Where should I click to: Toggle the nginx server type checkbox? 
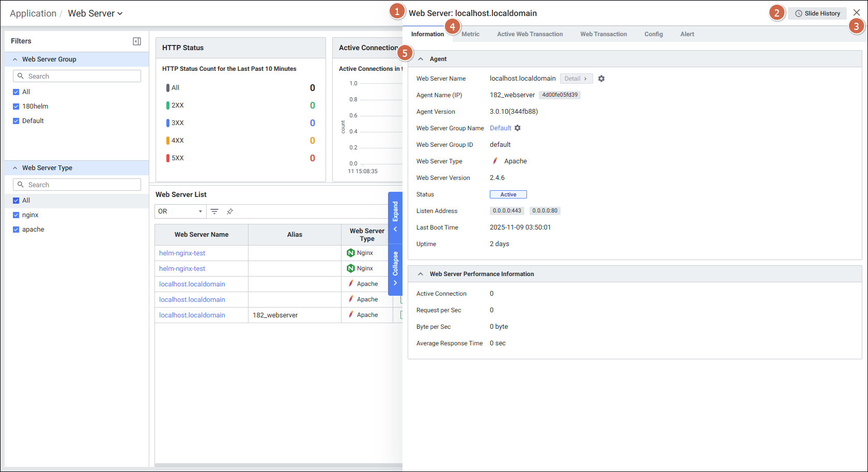[16, 215]
